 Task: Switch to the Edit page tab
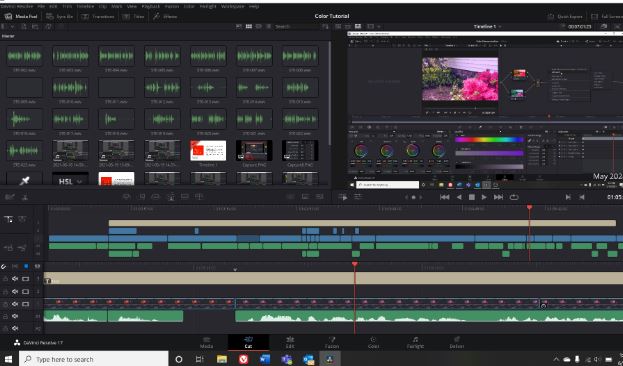(290, 343)
